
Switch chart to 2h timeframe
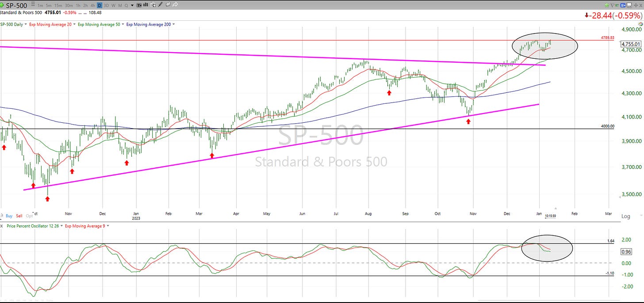tap(85, 5)
